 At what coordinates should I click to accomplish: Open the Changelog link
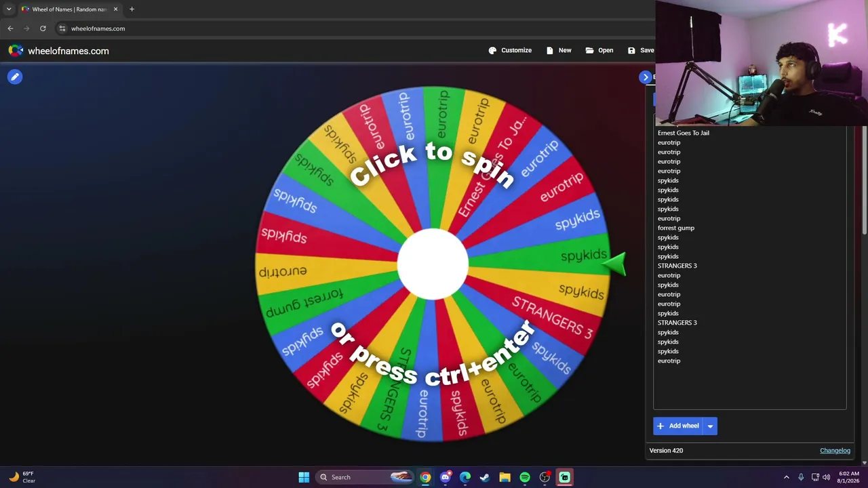(835, 451)
